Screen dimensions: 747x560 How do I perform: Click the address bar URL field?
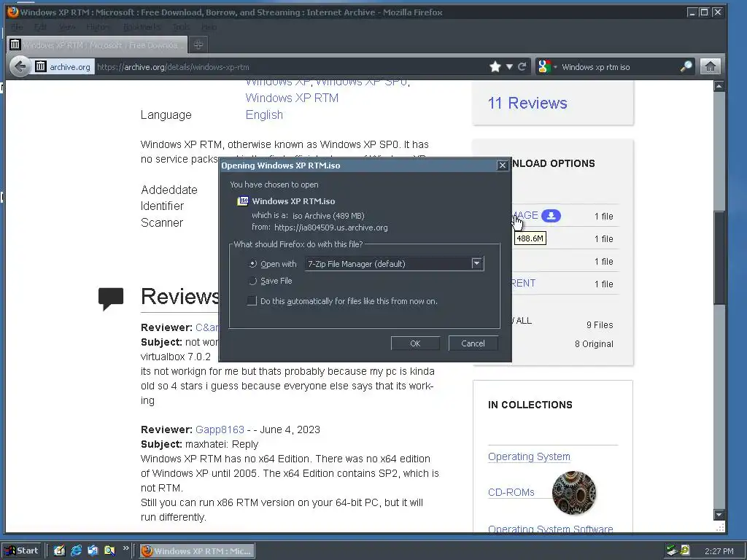[x=290, y=66]
